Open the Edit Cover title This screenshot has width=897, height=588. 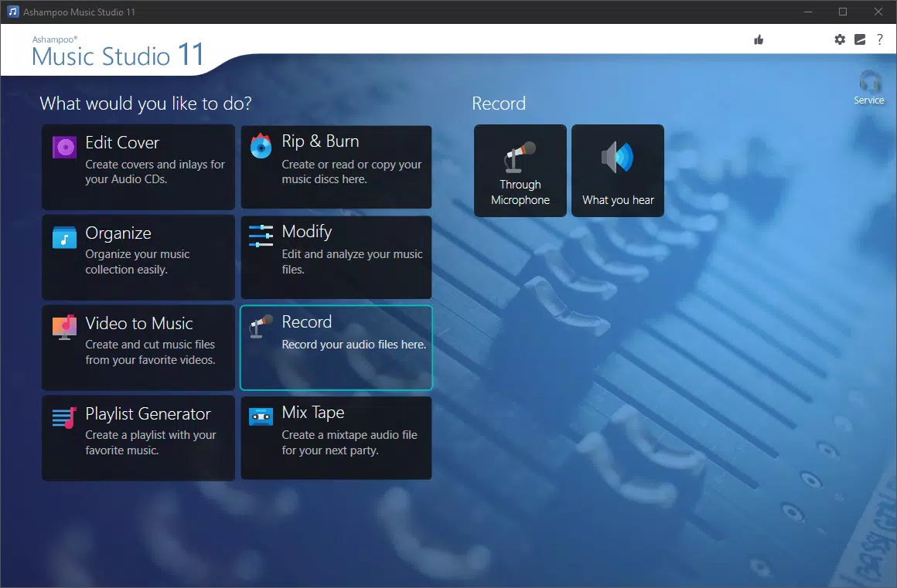[x=122, y=143]
